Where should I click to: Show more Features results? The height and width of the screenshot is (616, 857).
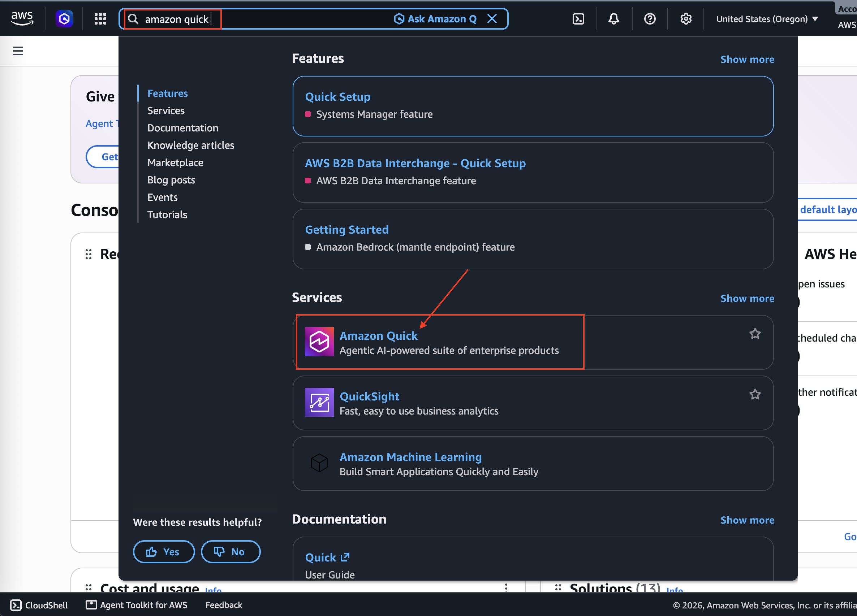[747, 59]
